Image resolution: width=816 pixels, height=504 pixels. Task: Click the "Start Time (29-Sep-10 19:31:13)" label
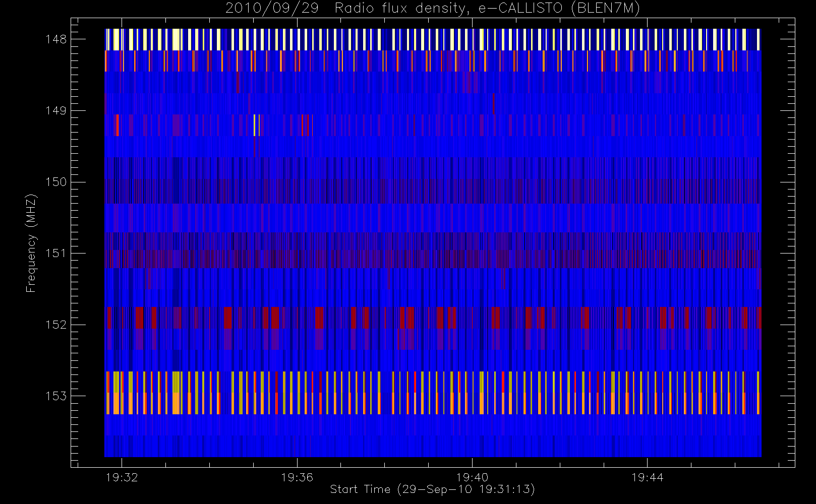(x=432, y=489)
